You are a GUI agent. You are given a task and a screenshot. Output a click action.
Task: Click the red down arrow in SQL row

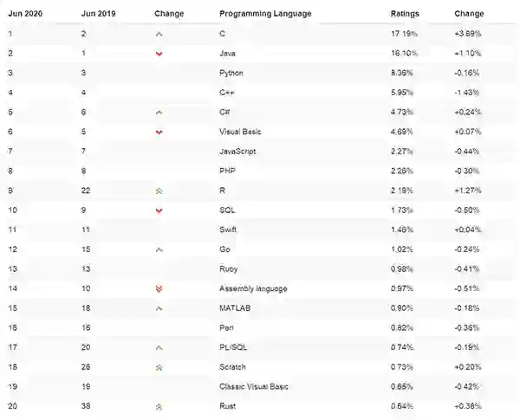click(x=159, y=210)
